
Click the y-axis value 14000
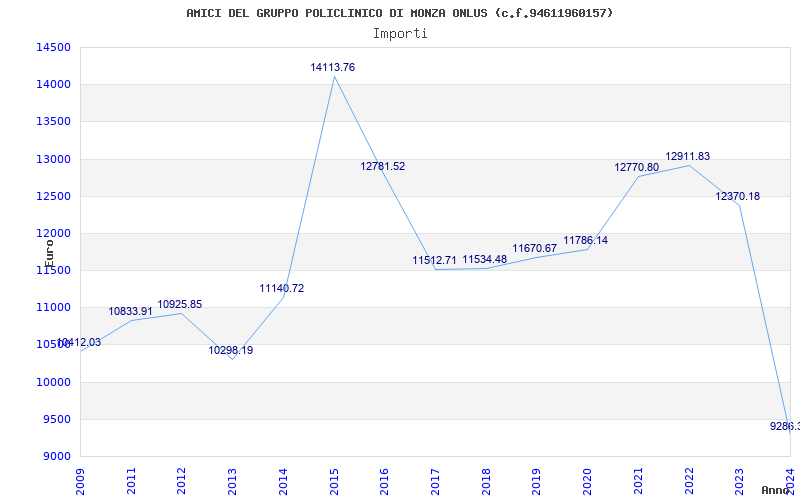coord(53,85)
